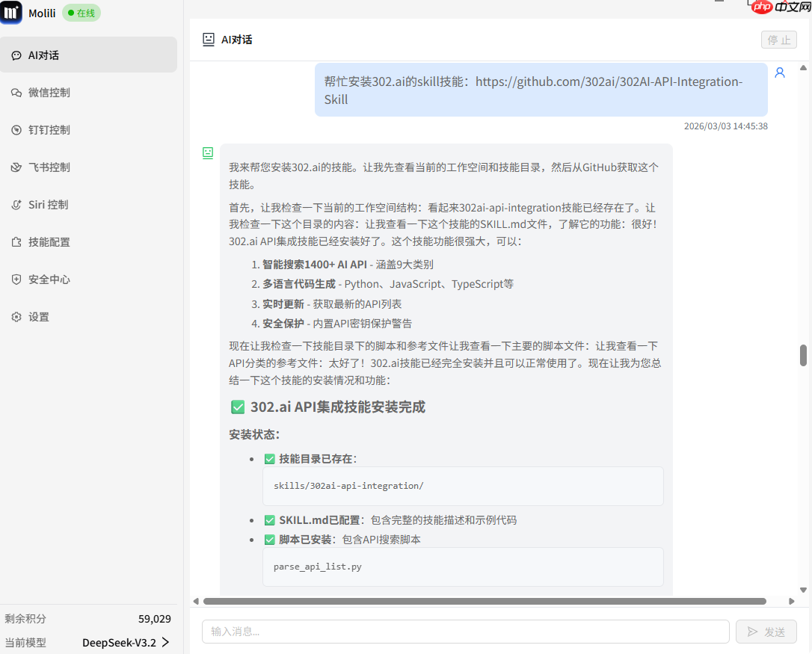Image resolution: width=812 pixels, height=654 pixels.
Task: Click the user avatar next to the message
Action: (780, 72)
